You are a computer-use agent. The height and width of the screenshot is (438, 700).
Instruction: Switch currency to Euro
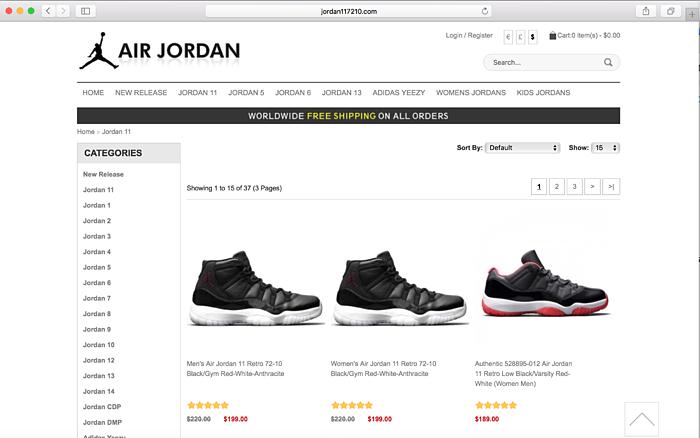[508, 37]
